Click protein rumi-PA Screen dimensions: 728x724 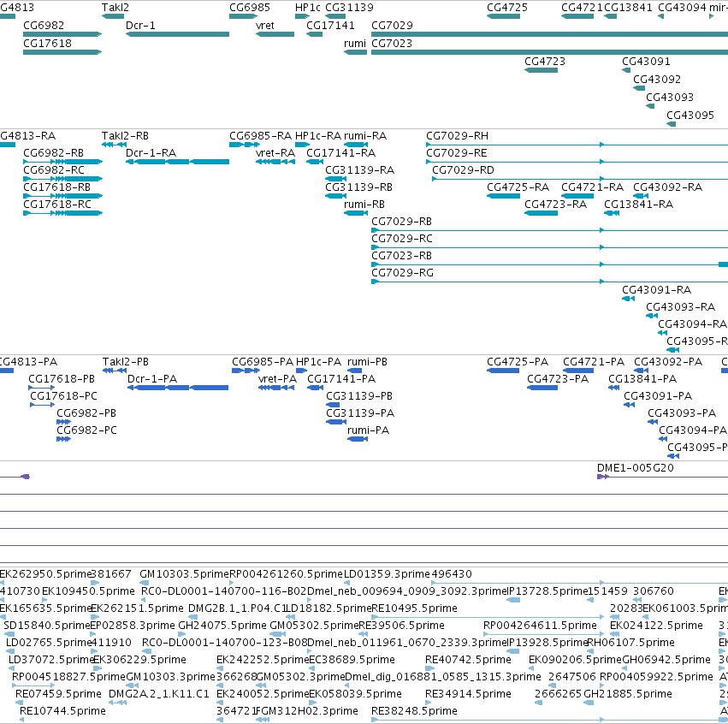(358, 439)
